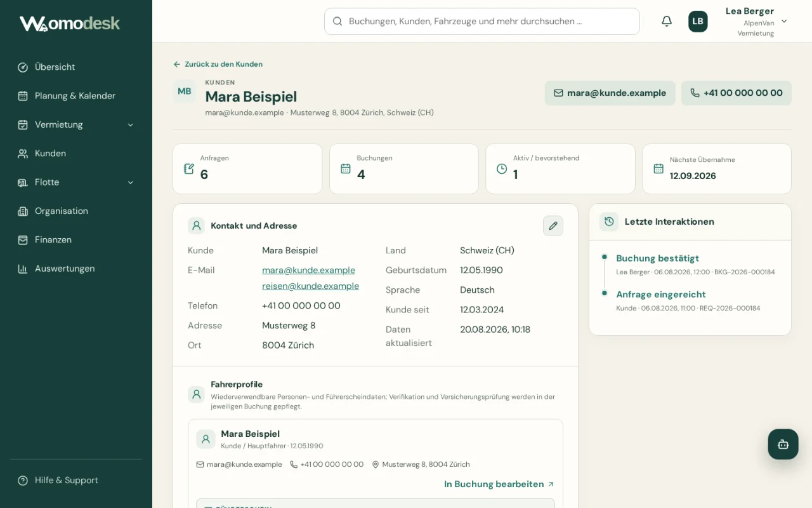Viewport: 812px width, 508px height.
Task: Click Aktiv / bevorstehend clock icon
Action: [502, 169]
